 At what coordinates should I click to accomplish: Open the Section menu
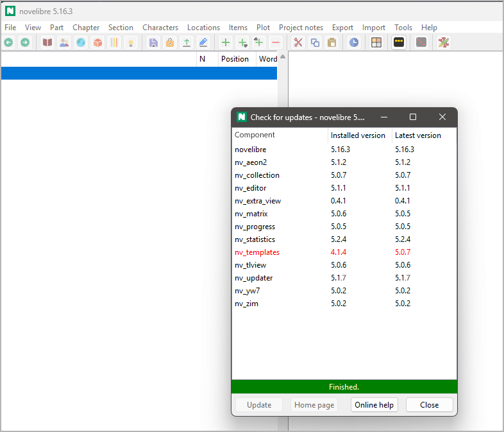tap(121, 28)
